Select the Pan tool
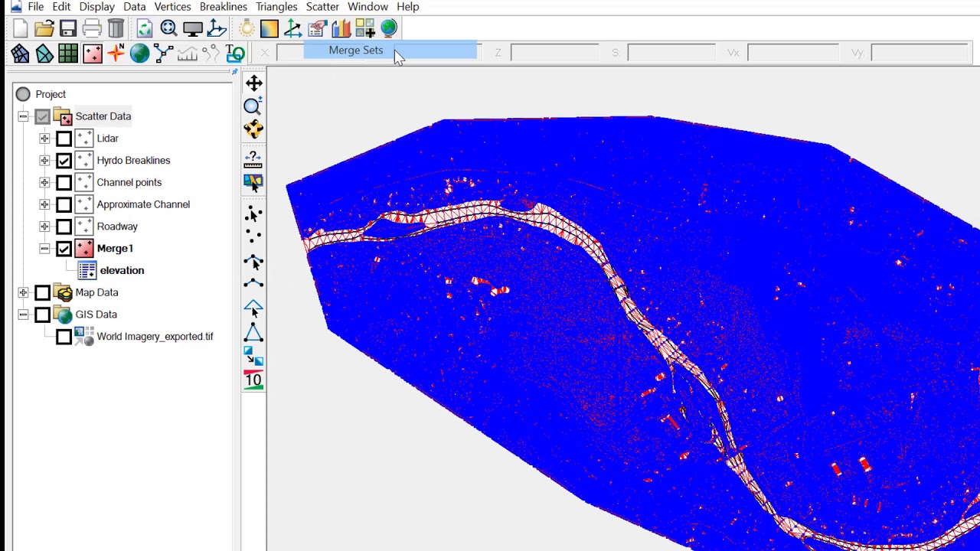This screenshot has width=980, height=551. pyautogui.click(x=253, y=83)
